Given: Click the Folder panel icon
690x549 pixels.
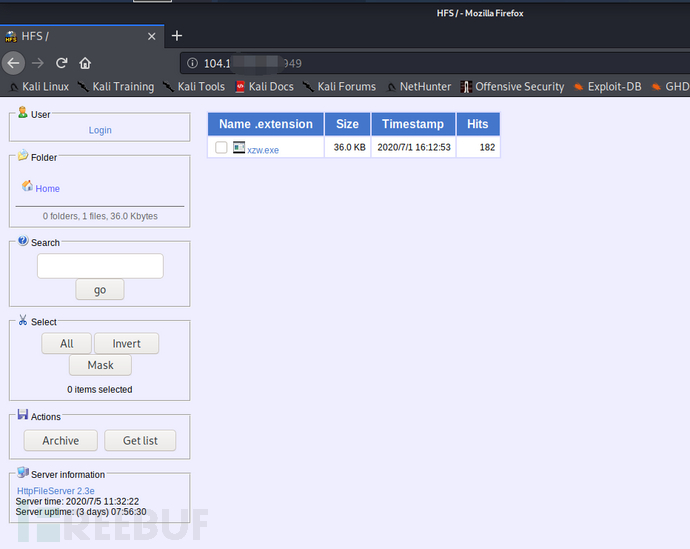Looking at the screenshot, I should (23, 155).
